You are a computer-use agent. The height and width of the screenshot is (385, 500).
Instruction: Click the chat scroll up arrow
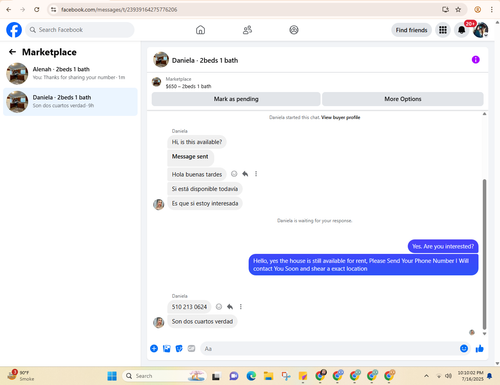pyautogui.click(x=484, y=114)
